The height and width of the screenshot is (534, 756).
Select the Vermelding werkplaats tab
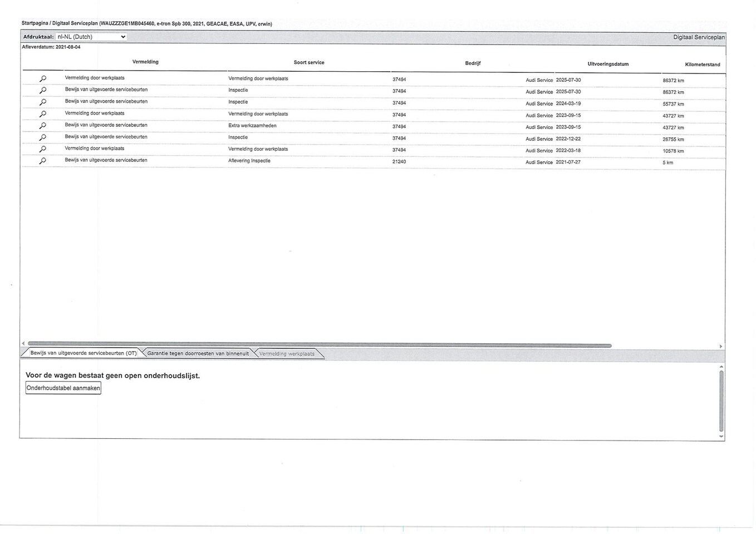click(x=287, y=353)
